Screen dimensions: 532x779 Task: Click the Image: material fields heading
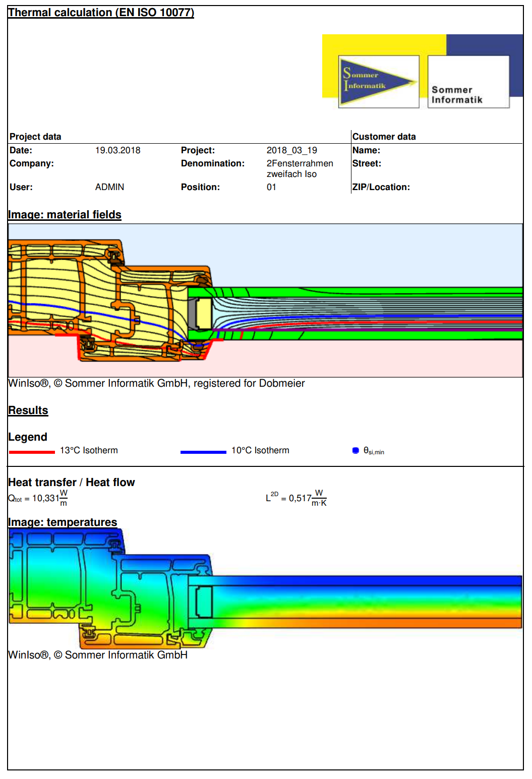coord(65,215)
